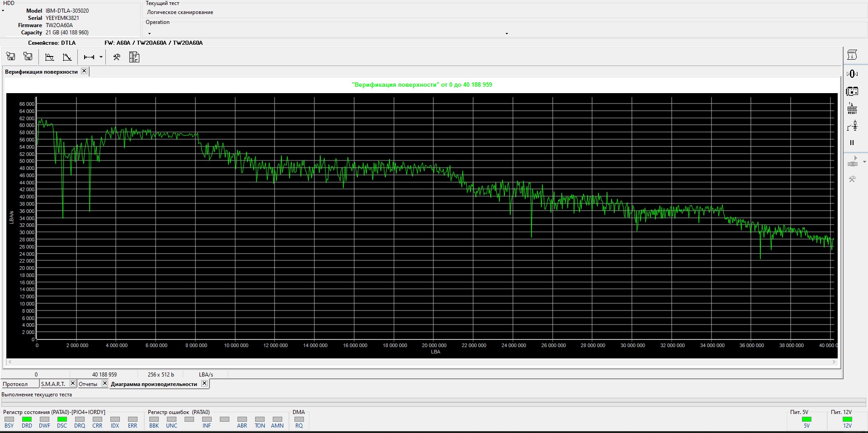Click the end LBA value 40 188 959
Viewport: 868px width, 433px height.
tap(104, 375)
